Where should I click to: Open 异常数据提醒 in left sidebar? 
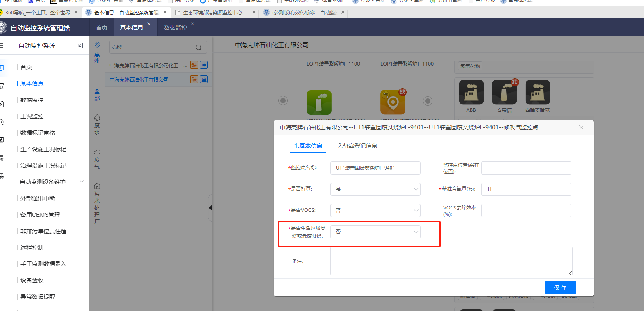[x=38, y=297]
